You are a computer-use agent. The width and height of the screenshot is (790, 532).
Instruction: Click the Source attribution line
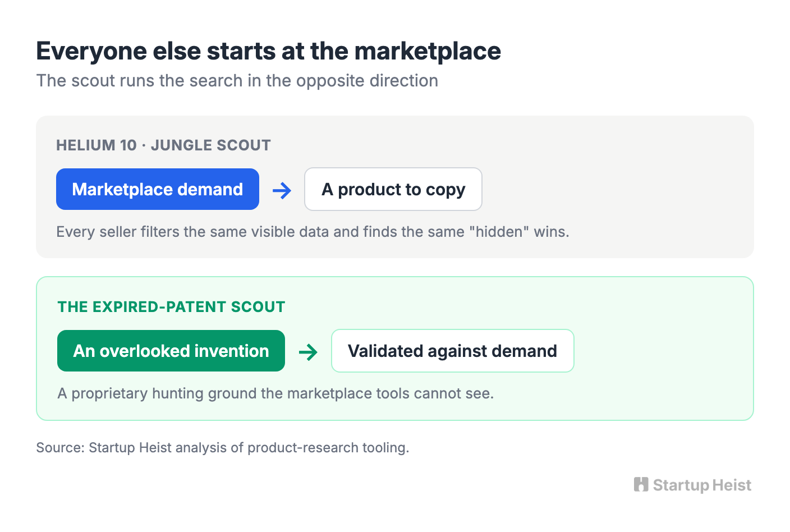tap(223, 448)
